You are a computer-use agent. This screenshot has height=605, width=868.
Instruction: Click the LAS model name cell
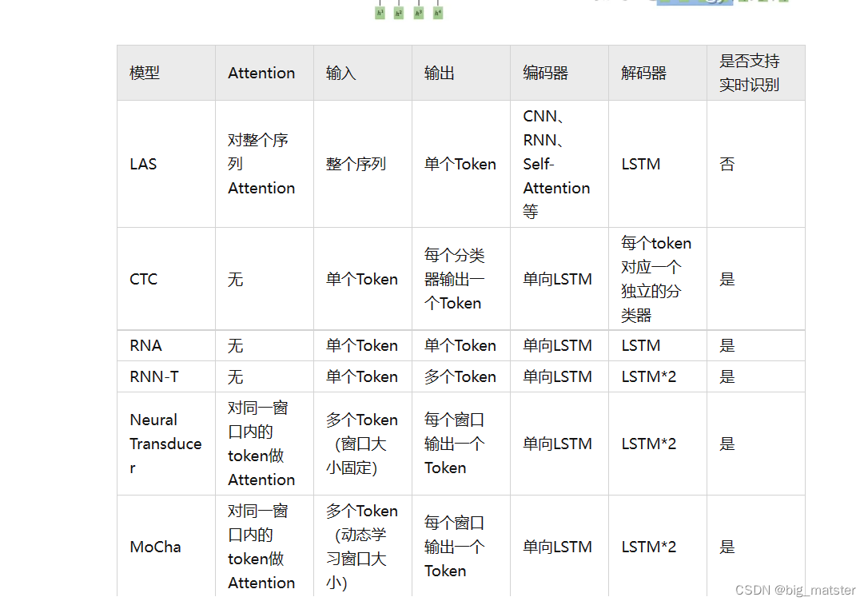[166, 164]
